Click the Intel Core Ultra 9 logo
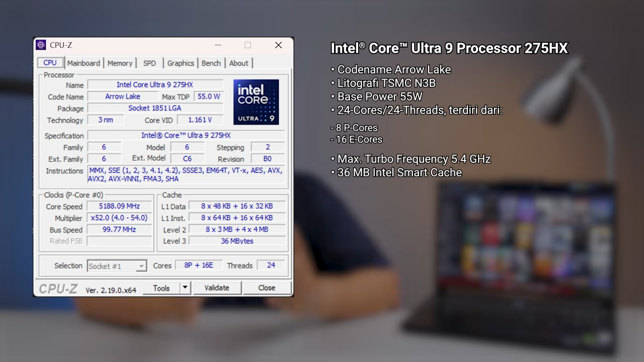The width and height of the screenshot is (644, 362). pos(256,102)
